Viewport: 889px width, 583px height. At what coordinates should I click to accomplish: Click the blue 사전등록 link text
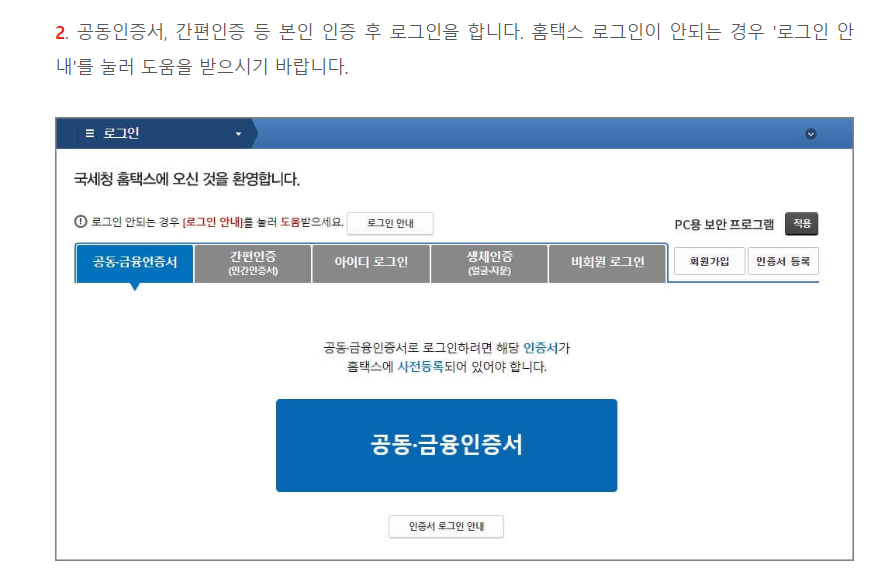pos(420,367)
